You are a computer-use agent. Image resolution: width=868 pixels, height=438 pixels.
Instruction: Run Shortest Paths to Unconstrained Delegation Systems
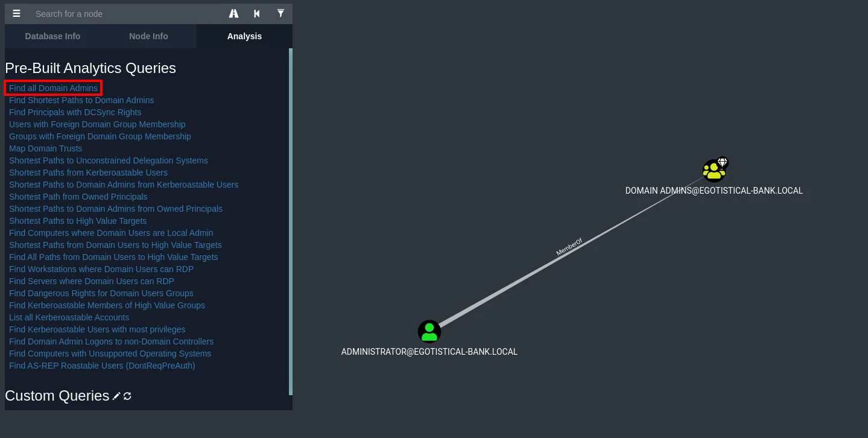(109, 160)
